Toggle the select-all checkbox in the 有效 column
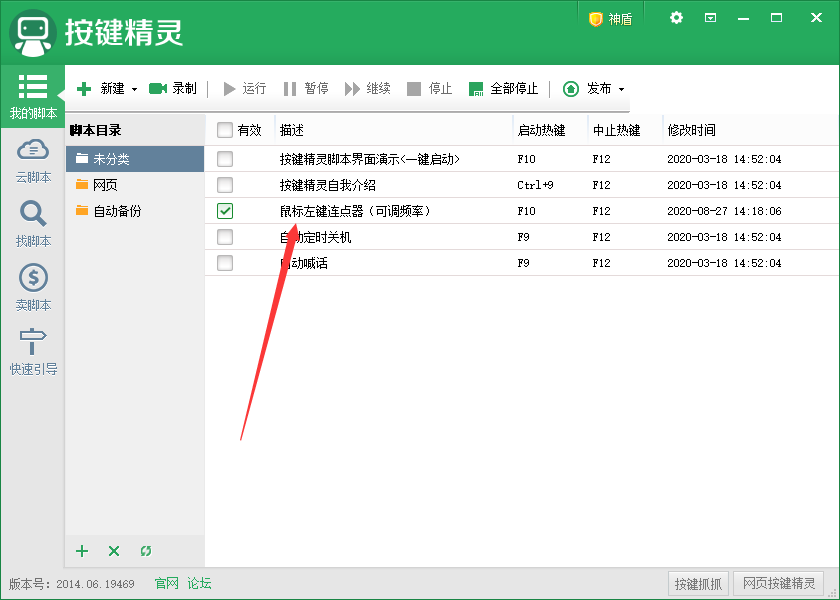Viewport: 840px width, 600px height. (225, 130)
